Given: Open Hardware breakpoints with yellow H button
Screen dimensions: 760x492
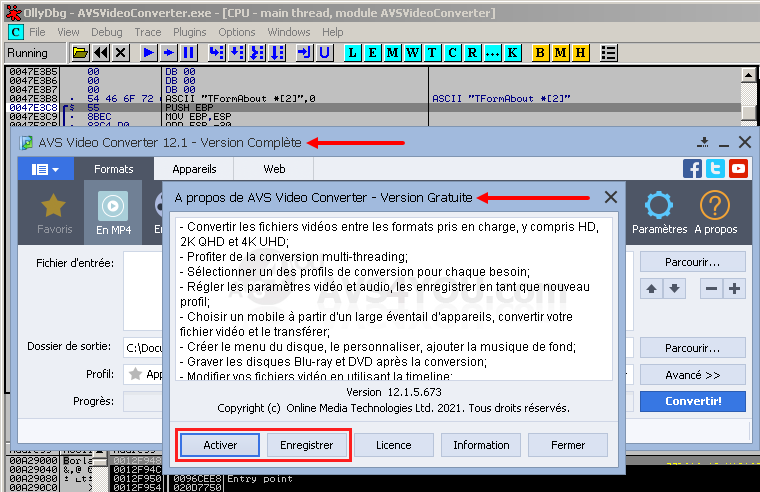Looking at the screenshot, I should click(581, 52).
